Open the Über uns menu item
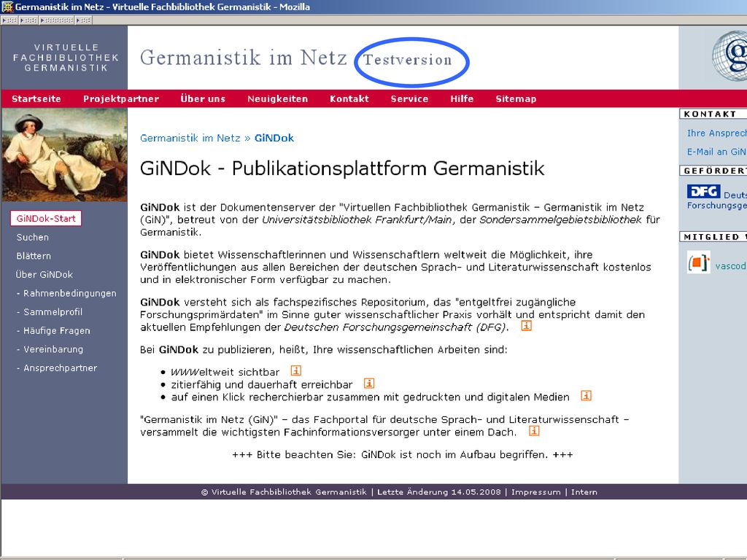Image resolution: width=747 pixels, height=560 pixels. click(203, 99)
